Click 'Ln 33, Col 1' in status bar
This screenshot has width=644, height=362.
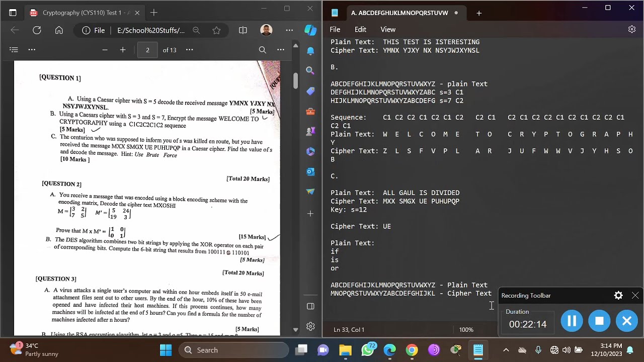[x=349, y=330]
